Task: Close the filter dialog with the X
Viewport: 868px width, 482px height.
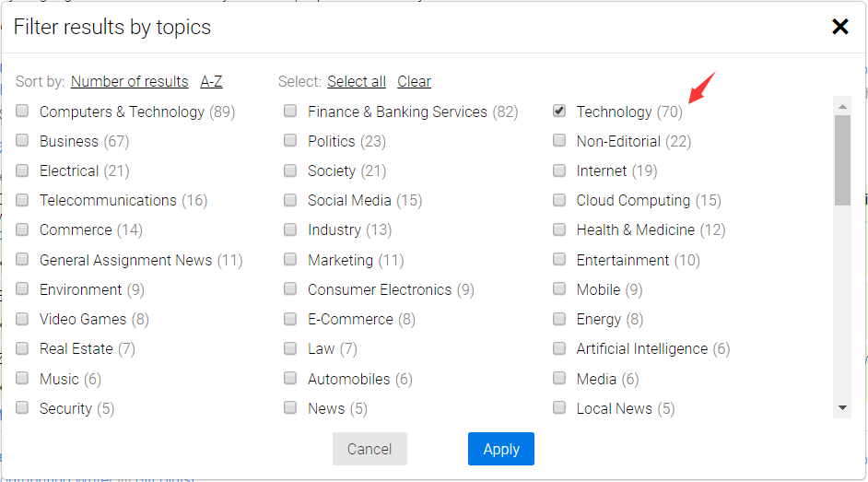Action: pyautogui.click(x=839, y=27)
